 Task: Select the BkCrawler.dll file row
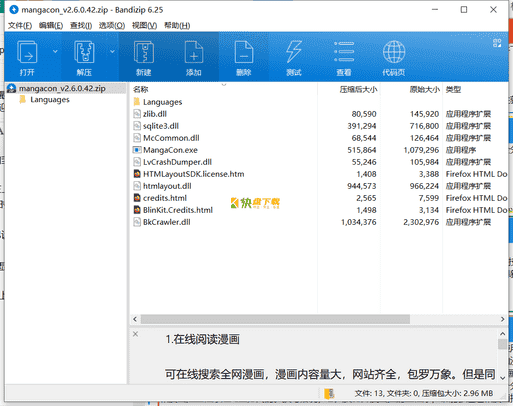[x=319, y=222]
